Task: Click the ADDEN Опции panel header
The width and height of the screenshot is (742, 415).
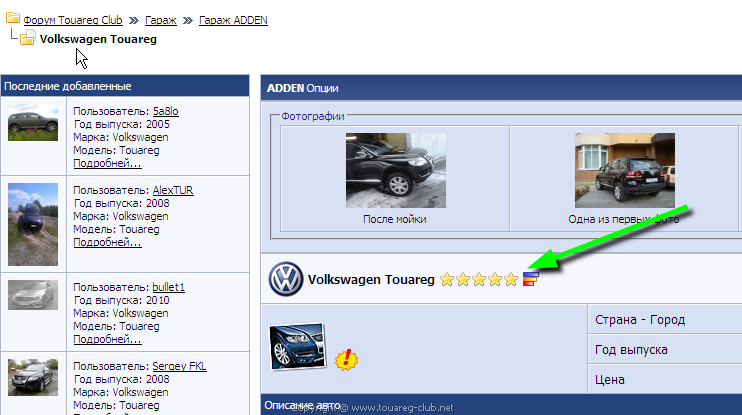Action: (x=501, y=88)
